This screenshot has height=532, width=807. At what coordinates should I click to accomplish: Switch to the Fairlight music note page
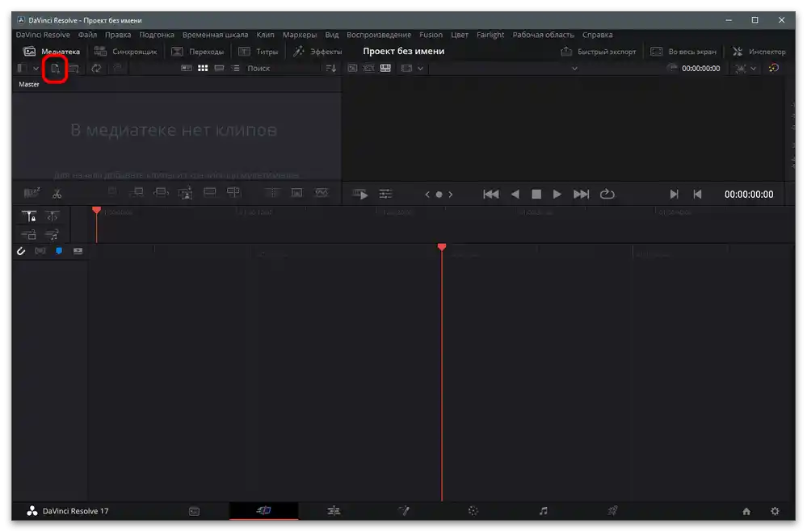pyautogui.click(x=544, y=511)
